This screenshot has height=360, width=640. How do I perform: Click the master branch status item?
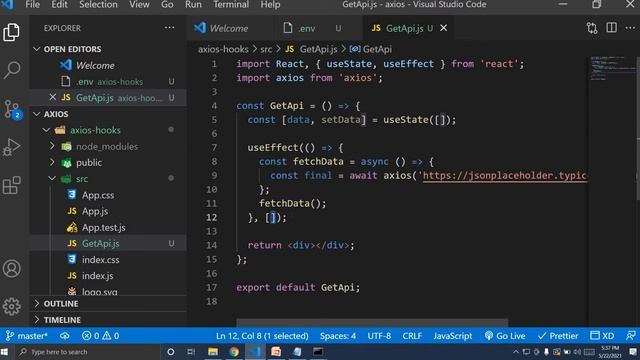27,336
